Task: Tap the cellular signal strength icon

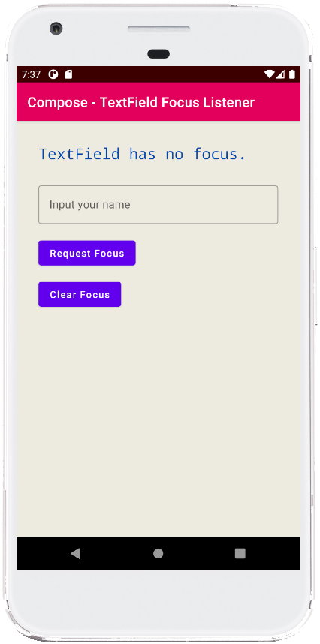Action: (x=280, y=74)
